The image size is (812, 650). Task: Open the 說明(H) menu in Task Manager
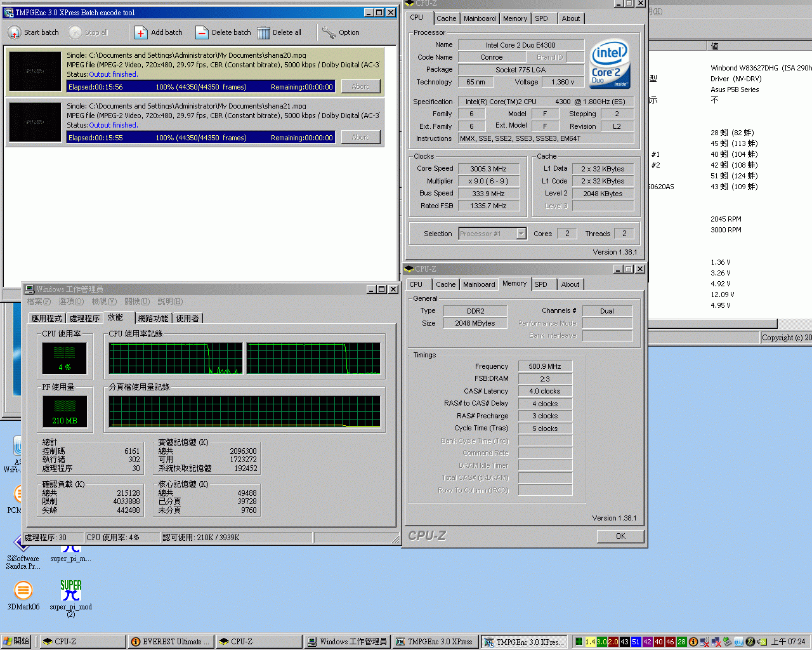tap(170, 302)
